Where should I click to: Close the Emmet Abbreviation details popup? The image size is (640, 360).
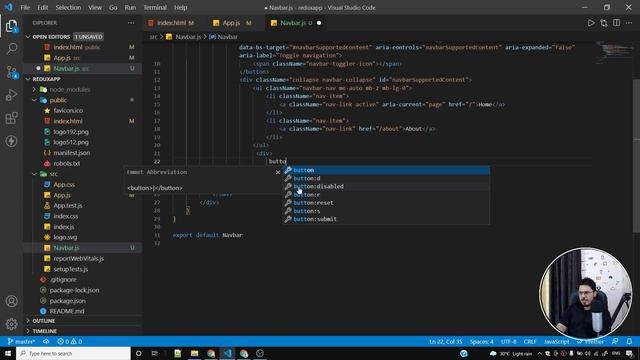click(278, 172)
